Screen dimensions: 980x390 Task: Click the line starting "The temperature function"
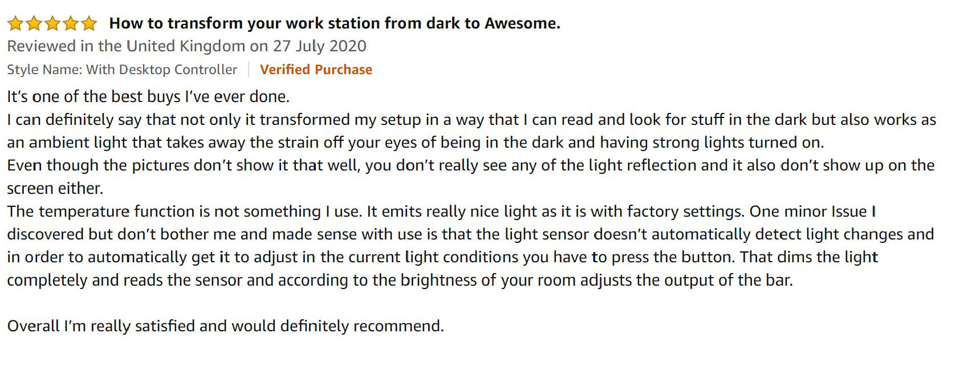click(442, 212)
